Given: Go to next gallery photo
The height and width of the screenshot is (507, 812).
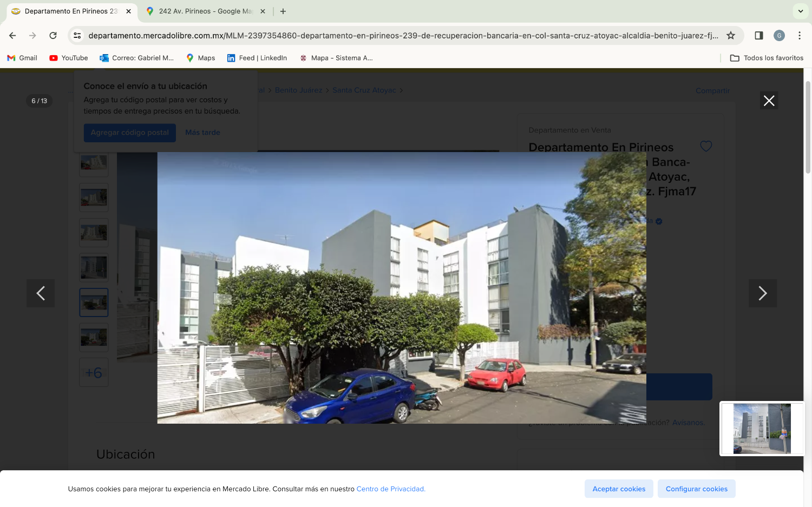Looking at the screenshot, I should pyautogui.click(x=763, y=293).
